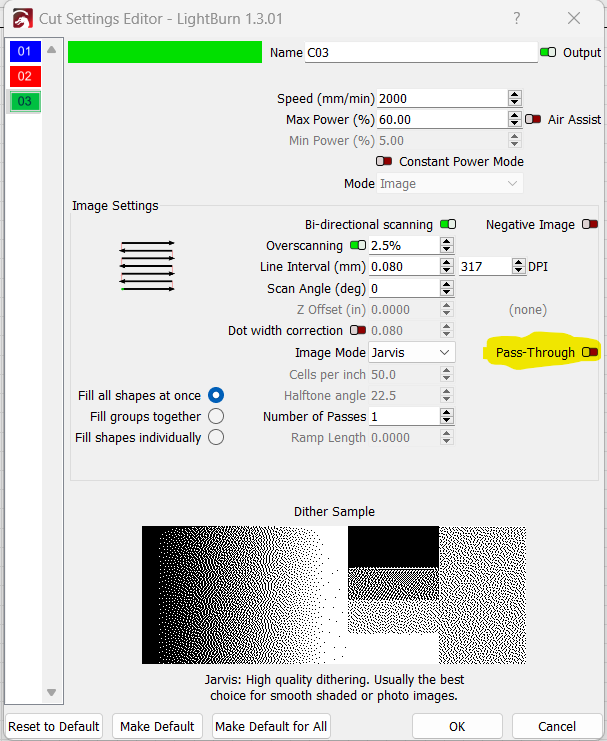Click the Line Interval 0.080 field

click(404, 267)
